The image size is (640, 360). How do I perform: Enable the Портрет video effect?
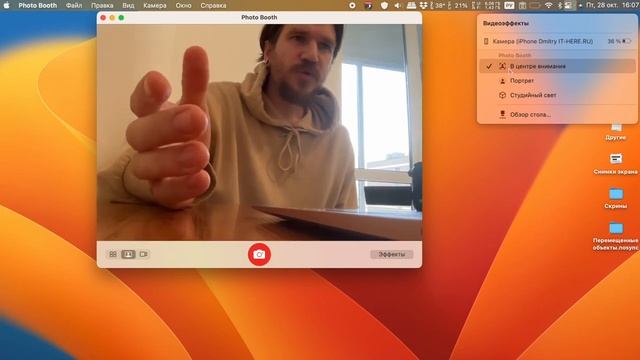pos(557,81)
